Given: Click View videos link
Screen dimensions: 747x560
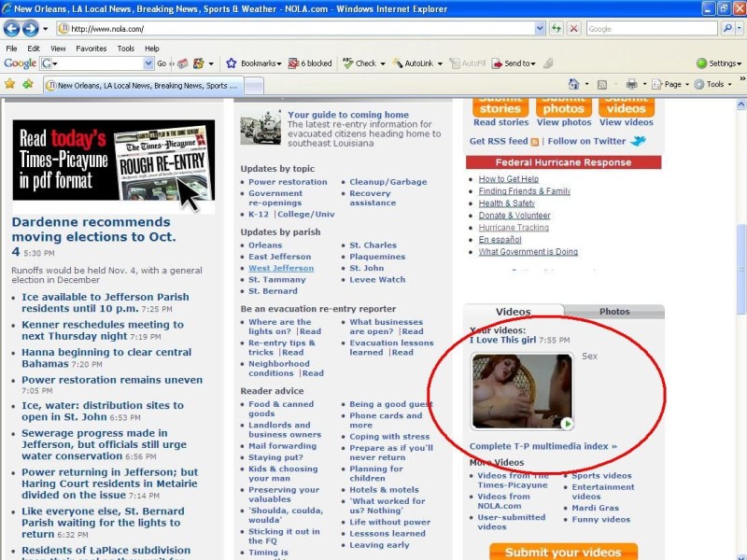Looking at the screenshot, I should (626, 122).
